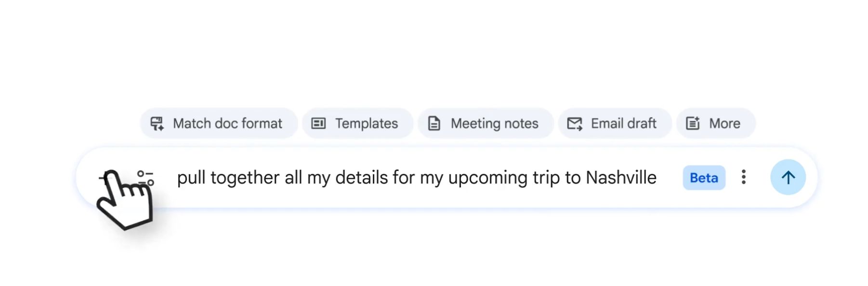
Task: Select the Match doc format label
Action: [x=227, y=124]
